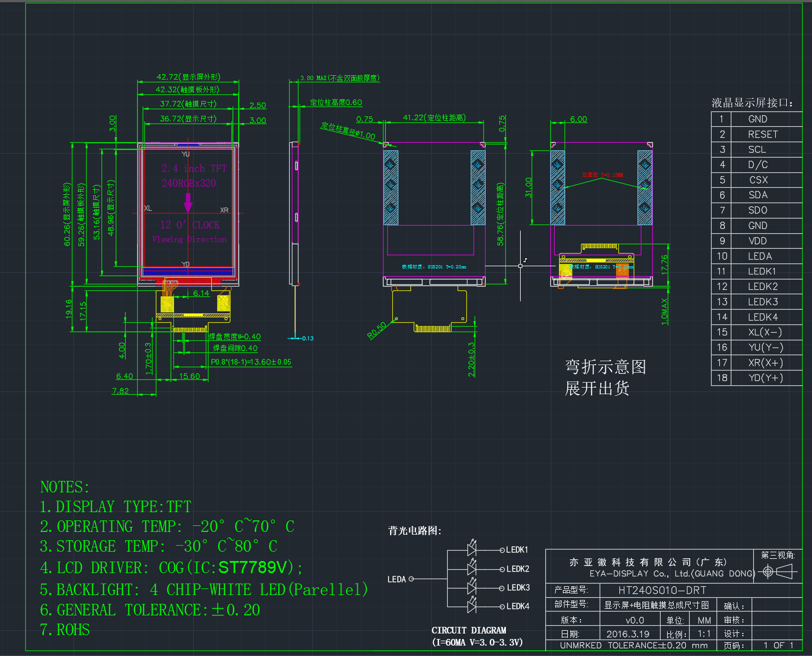This screenshot has height=656, width=812.
Task: Select the 15.60 connector width dimension
Action: (190, 376)
